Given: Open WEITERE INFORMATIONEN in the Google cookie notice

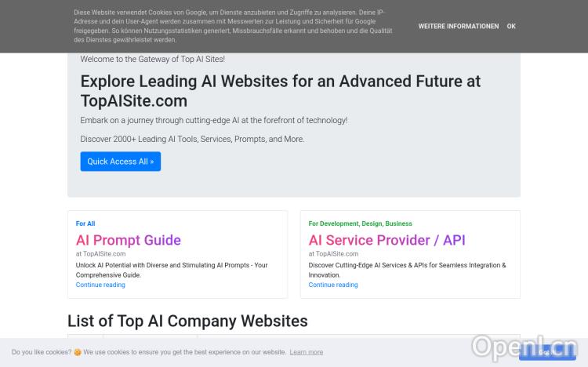Looking at the screenshot, I should click(x=458, y=27).
